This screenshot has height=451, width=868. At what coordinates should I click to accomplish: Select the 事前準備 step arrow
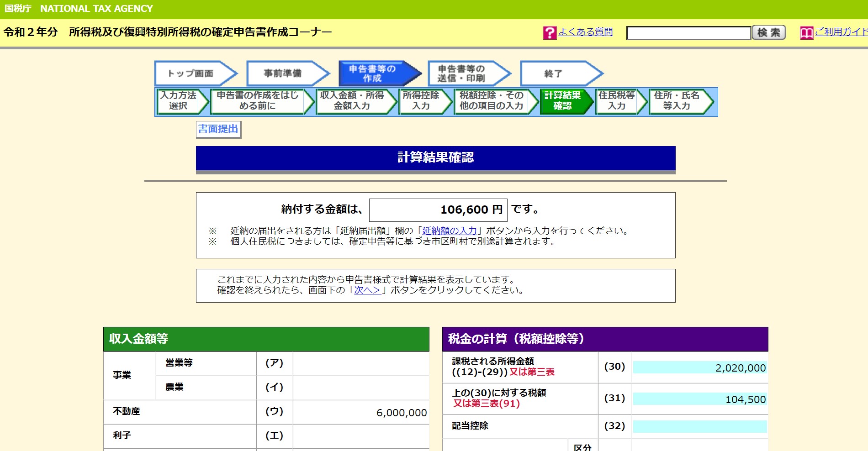coord(283,73)
